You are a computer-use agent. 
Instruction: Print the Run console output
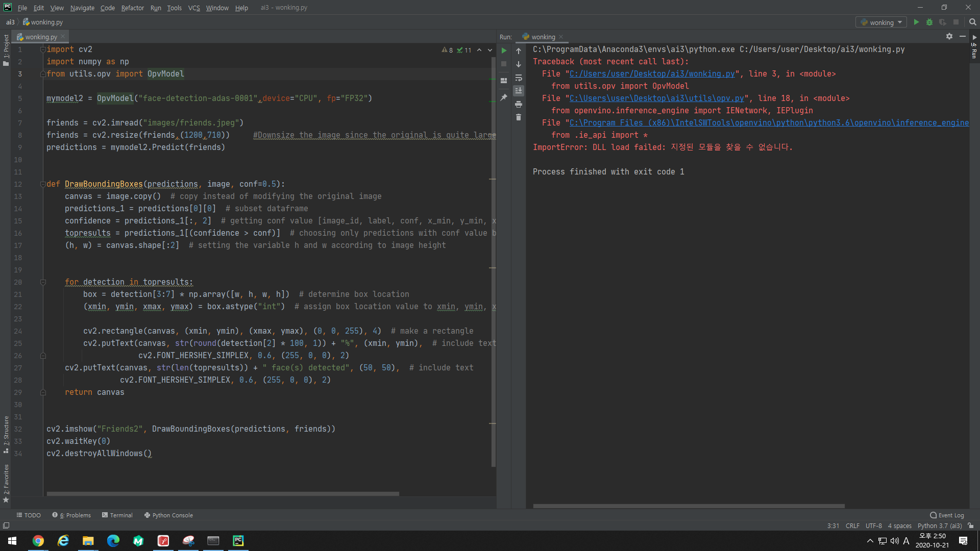tap(519, 104)
